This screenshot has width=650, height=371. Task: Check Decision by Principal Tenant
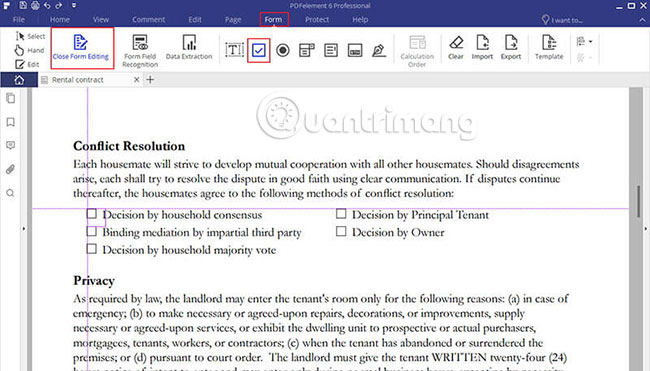[341, 213]
